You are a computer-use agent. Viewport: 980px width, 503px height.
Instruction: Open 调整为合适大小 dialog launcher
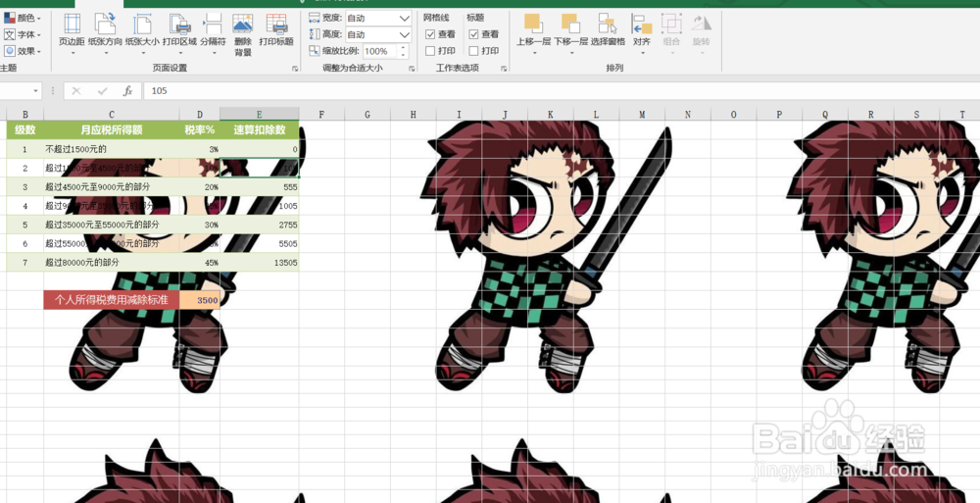(x=412, y=69)
